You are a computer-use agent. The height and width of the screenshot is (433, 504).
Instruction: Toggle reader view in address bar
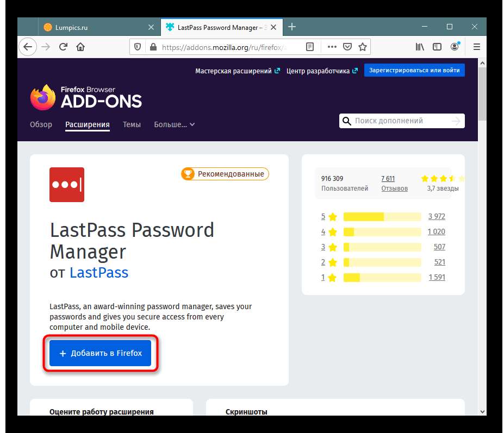pos(310,47)
